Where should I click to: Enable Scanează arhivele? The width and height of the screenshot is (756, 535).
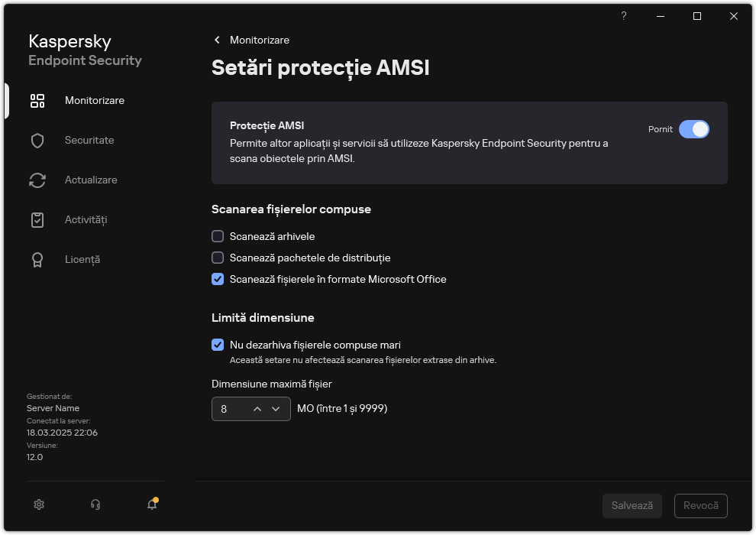[218, 236]
